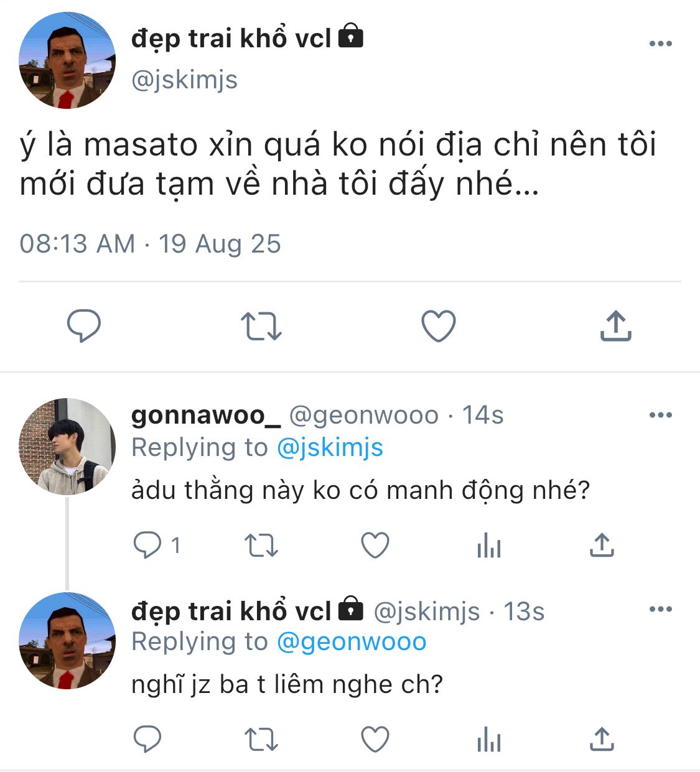Image resolution: width=700 pixels, height=772 pixels.
Task: Share gonnawoo_'s reply
Action: tap(602, 546)
